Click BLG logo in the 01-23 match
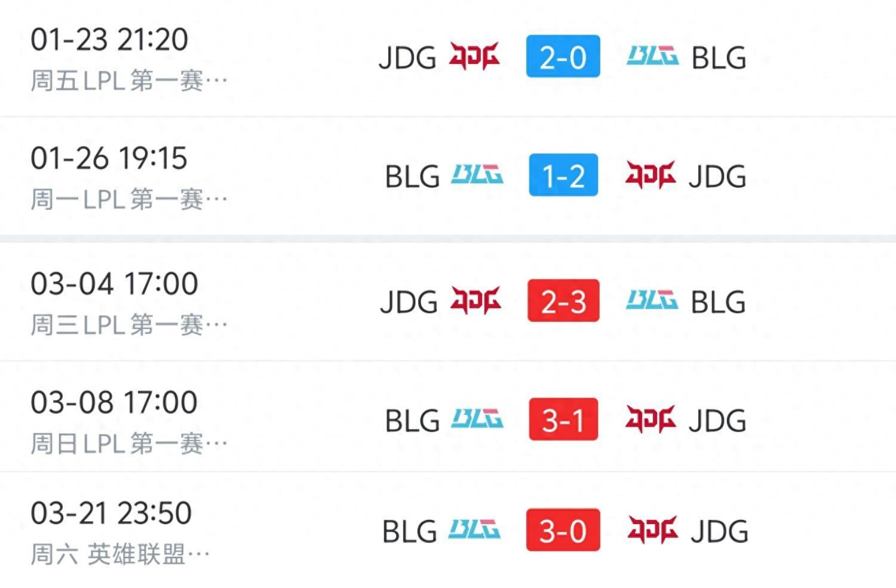Image resolution: width=896 pixels, height=588 pixels. (x=652, y=56)
